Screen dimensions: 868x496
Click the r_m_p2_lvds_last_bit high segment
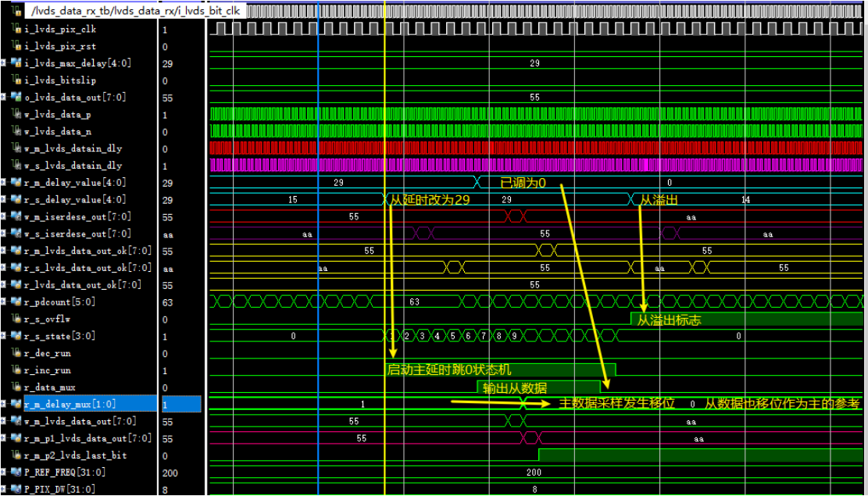click(x=700, y=455)
